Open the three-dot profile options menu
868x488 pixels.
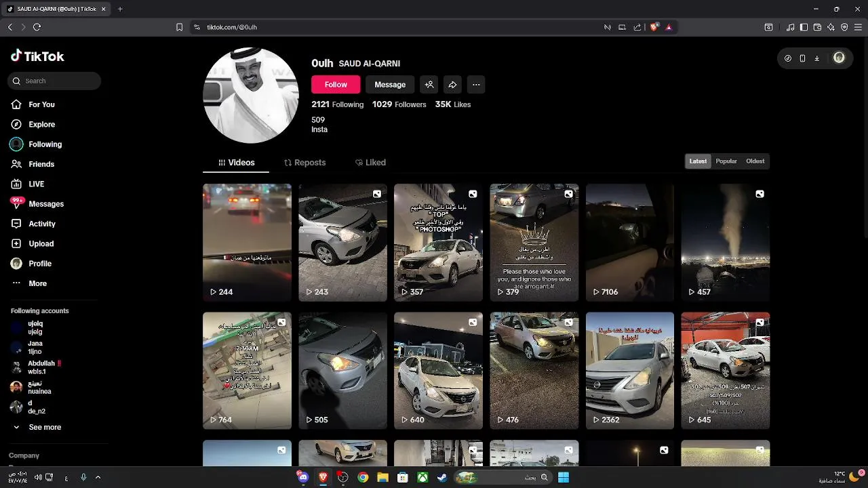pyautogui.click(x=476, y=85)
